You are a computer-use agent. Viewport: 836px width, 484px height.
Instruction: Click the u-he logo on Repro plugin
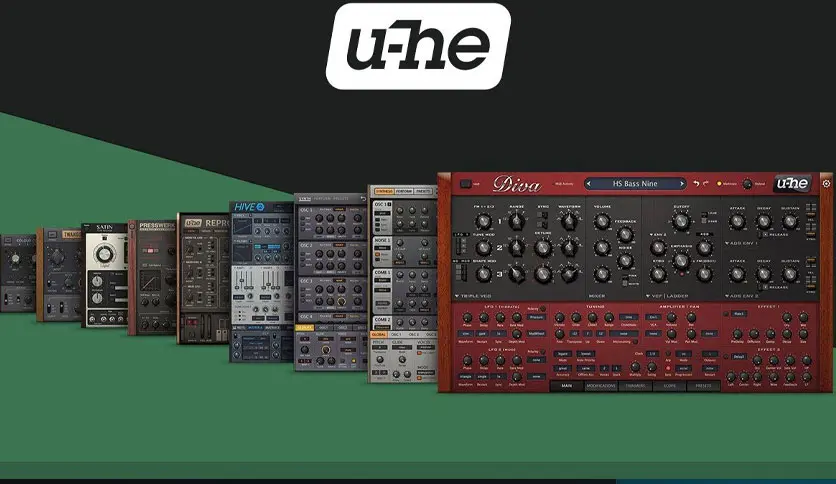click(x=193, y=223)
